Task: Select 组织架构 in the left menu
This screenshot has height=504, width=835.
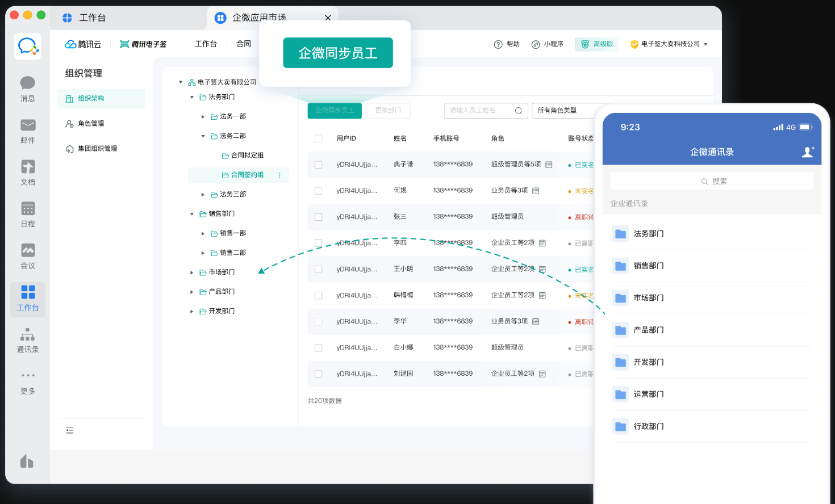Action: (101, 99)
